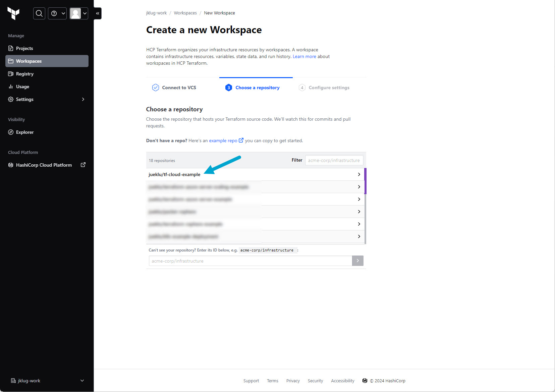Open HashiCorp Cloud Platform external link

(x=46, y=165)
